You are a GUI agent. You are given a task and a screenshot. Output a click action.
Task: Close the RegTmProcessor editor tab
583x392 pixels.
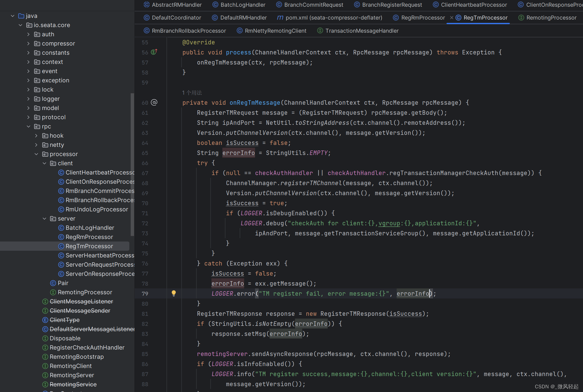[x=451, y=18]
